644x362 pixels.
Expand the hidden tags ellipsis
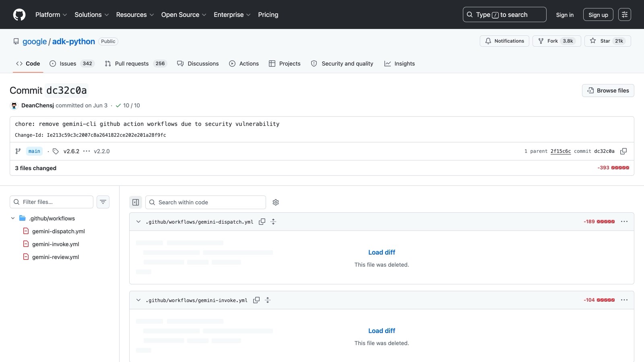(x=87, y=151)
